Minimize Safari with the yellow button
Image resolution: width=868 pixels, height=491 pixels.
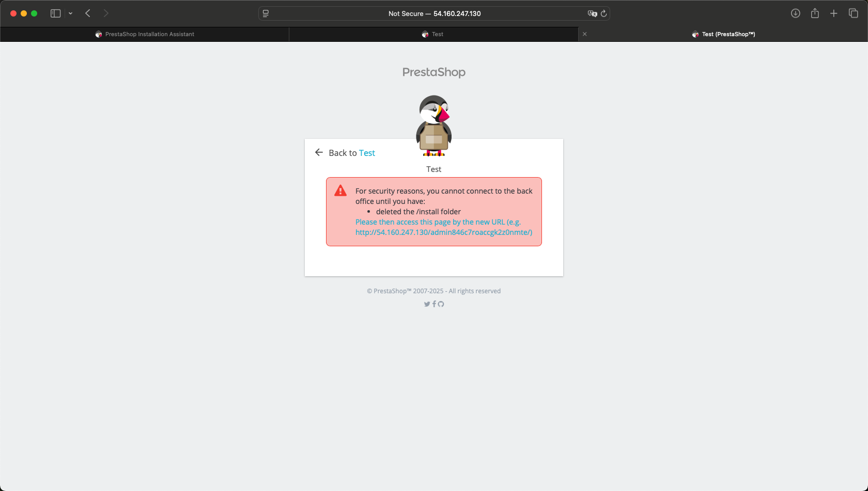(x=24, y=13)
